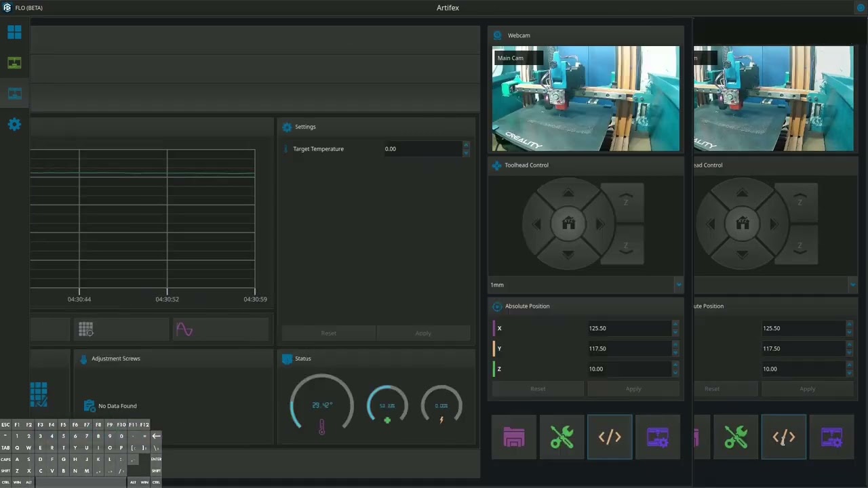Click Reset in the Settings panel
Viewport: 868px width, 488px height.
(329, 333)
